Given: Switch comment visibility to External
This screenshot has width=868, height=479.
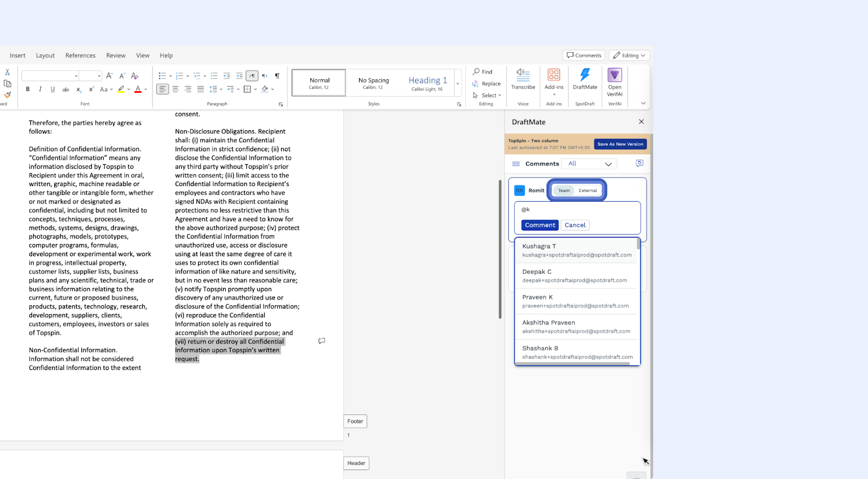Looking at the screenshot, I should point(588,190).
